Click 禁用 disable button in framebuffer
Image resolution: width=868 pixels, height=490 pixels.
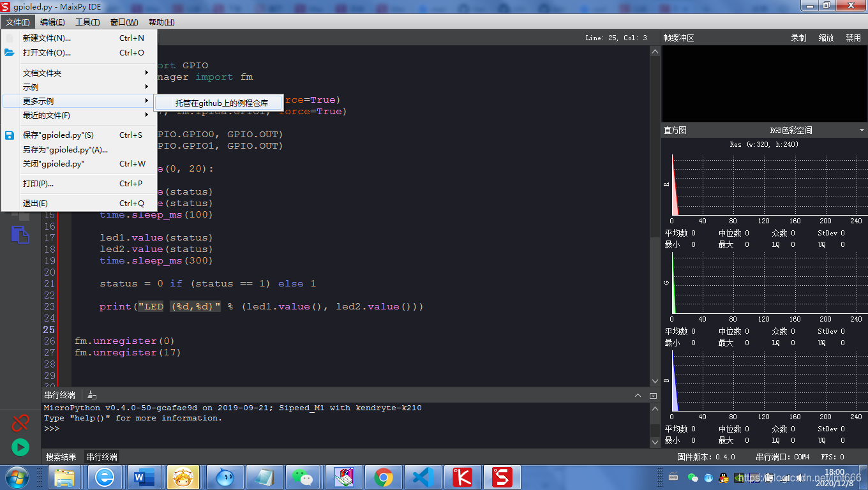point(853,38)
